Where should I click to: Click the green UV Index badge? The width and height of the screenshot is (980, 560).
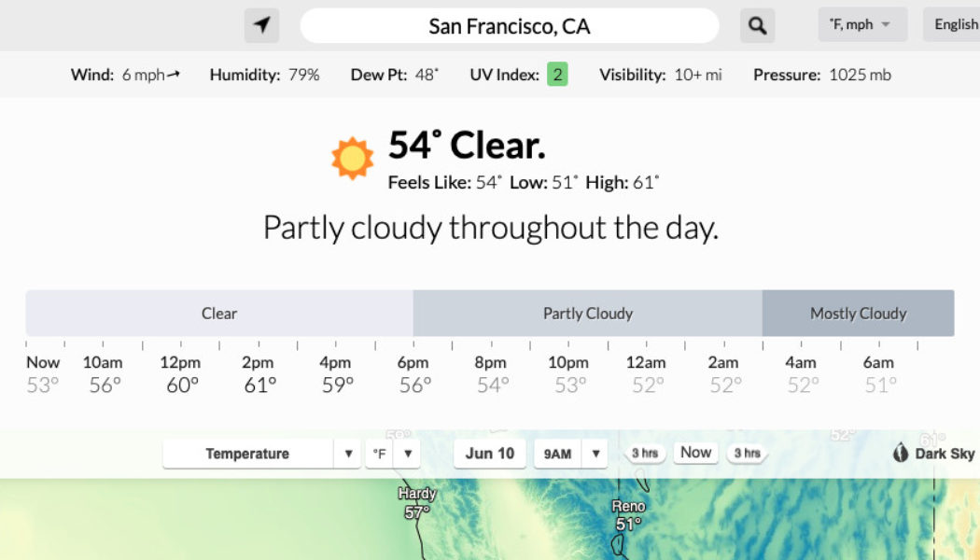pyautogui.click(x=557, y=74)
